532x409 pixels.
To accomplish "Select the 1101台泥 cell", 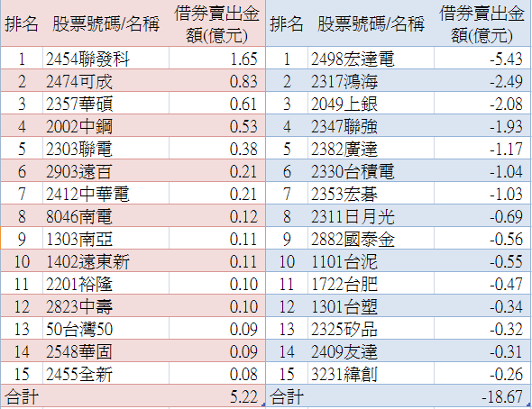I will click(371, 261).
